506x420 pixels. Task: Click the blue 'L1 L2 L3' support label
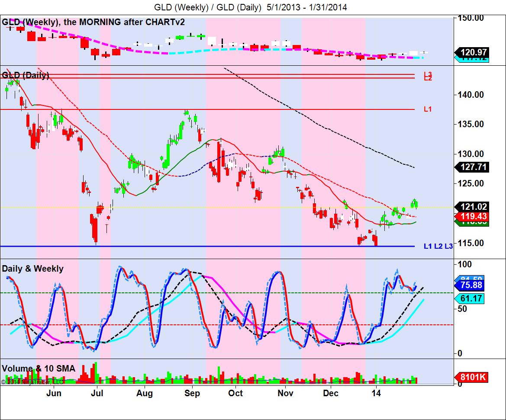(x=438, y=246)
